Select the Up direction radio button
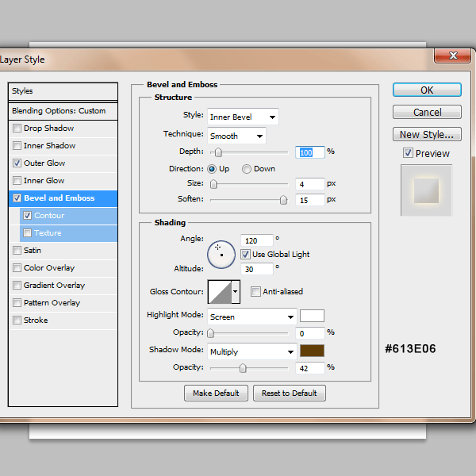Viewport: 476px width, 476px height. pos(212,169)
